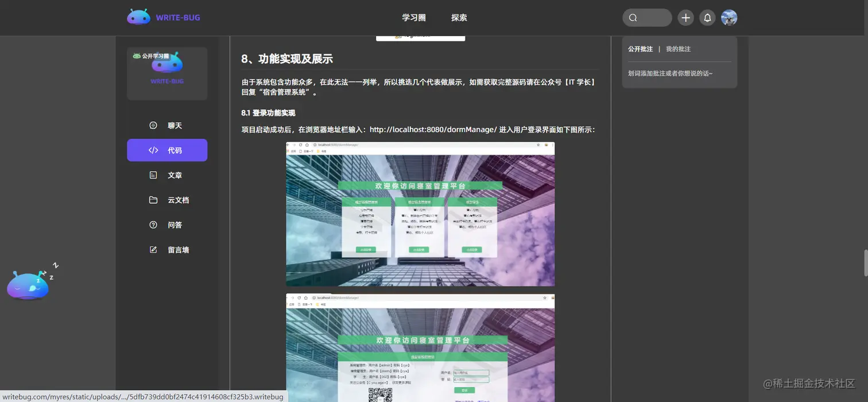The width and height of the screenshot is (868, 402).
Task: Switch to the 我的批注 tab
Action: click(678, 49)
